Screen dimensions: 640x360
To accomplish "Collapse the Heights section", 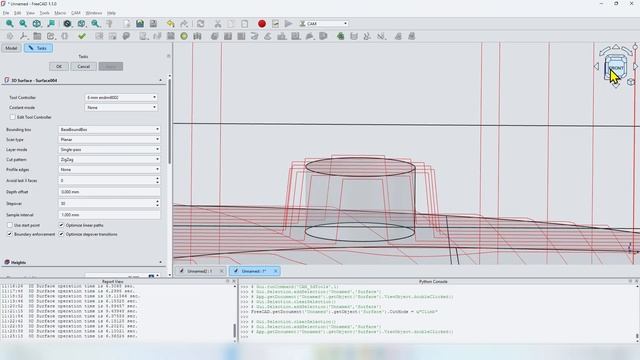I will [x=160, y=262].
